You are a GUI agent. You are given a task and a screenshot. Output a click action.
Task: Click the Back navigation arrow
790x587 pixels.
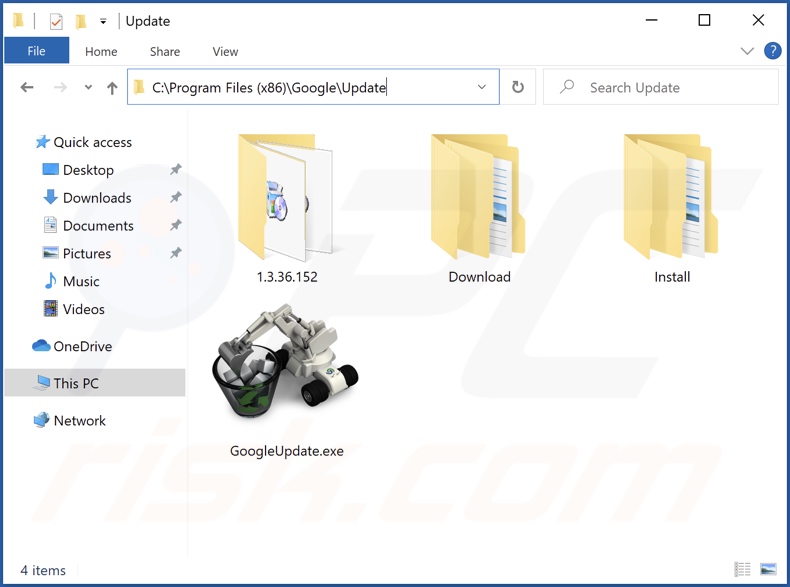(x=27, y=88)
